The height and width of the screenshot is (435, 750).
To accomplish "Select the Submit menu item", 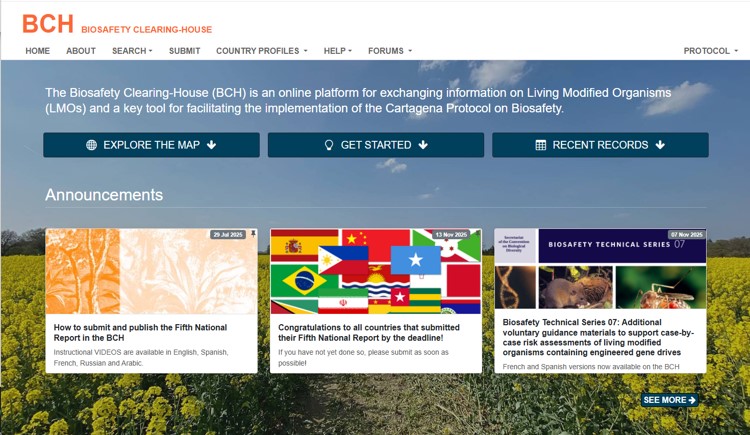I will tap(184, 51).
